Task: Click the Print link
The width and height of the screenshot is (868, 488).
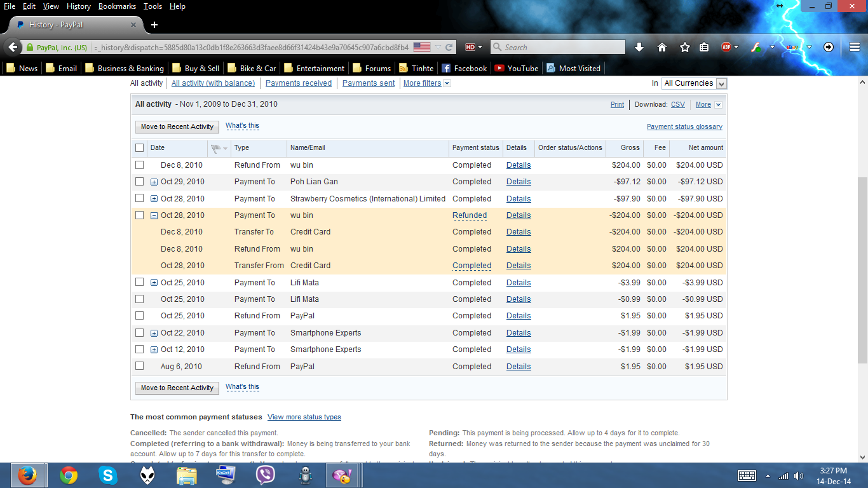Action: click(x=617, y=105)
